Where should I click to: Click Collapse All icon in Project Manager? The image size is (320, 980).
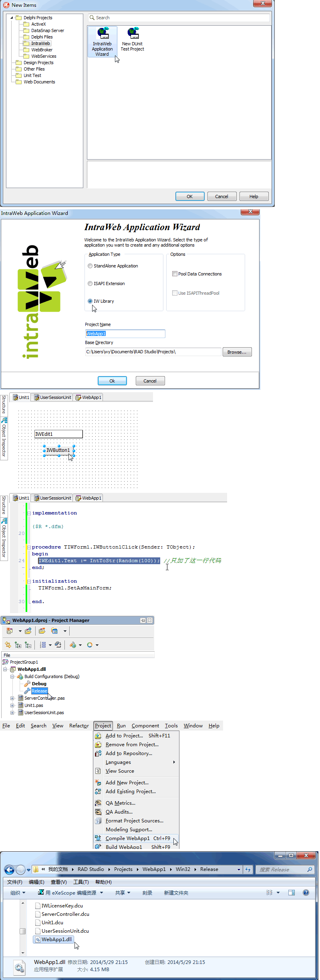[x=28, y=645]
